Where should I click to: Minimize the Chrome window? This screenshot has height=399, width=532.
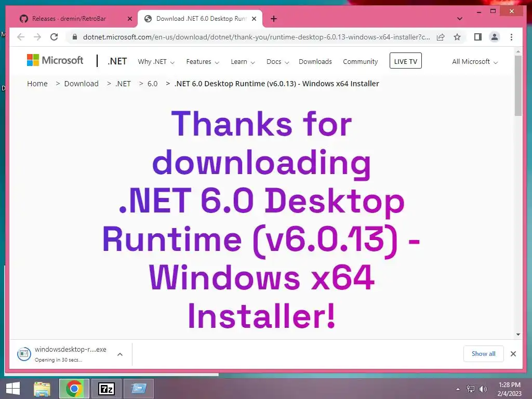click(x=478, y=11)
